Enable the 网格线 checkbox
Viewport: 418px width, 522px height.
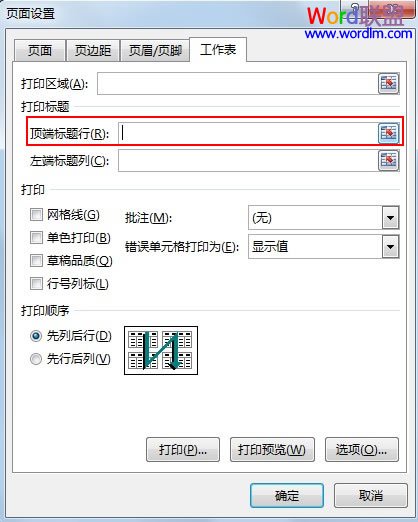tap(36, 215)
